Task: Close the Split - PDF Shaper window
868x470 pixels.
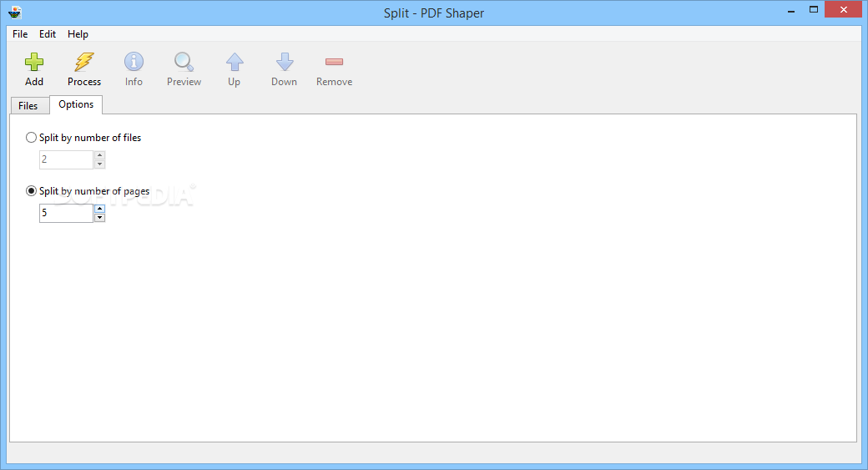Action: pyautogui.click(x=844, y=9)
